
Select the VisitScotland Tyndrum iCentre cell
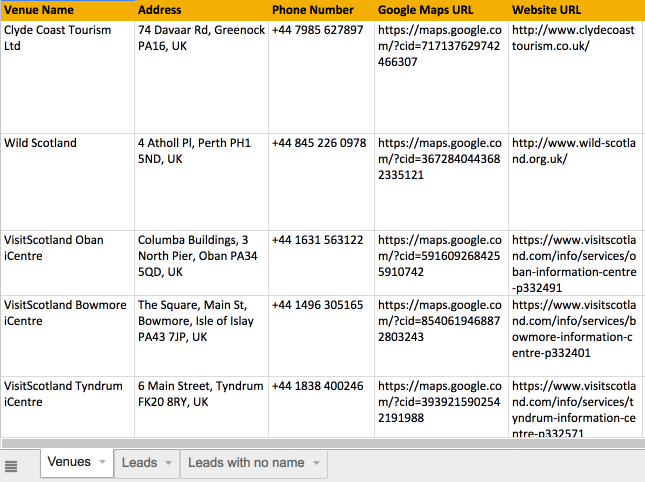pos(67,407)
